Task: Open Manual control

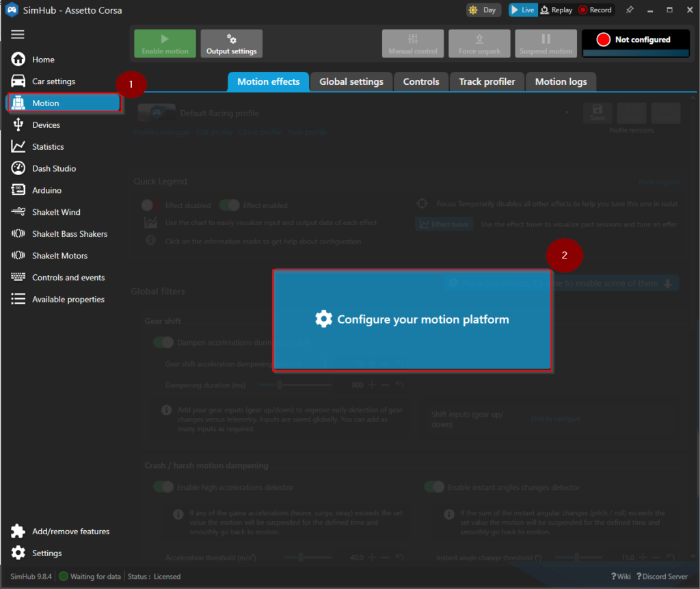Action: click(x=413, y=44)
